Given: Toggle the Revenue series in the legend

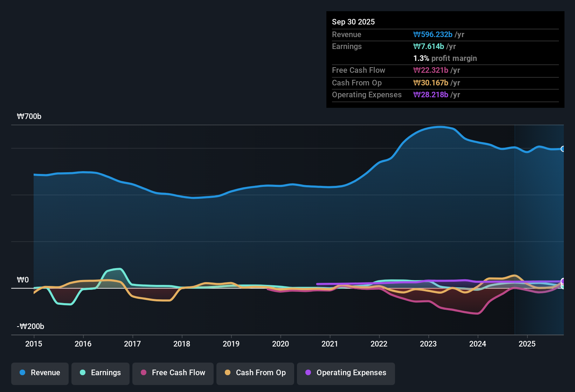Looking at the screenshot, I should click(x=40, y=373).
